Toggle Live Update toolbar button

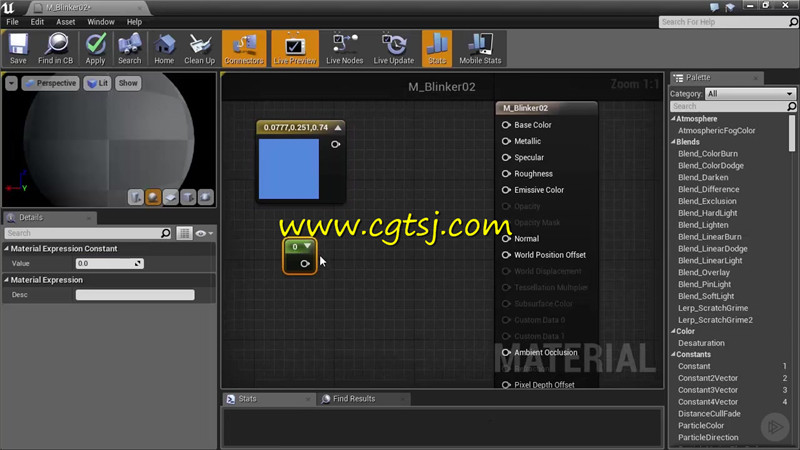point(394,48)
